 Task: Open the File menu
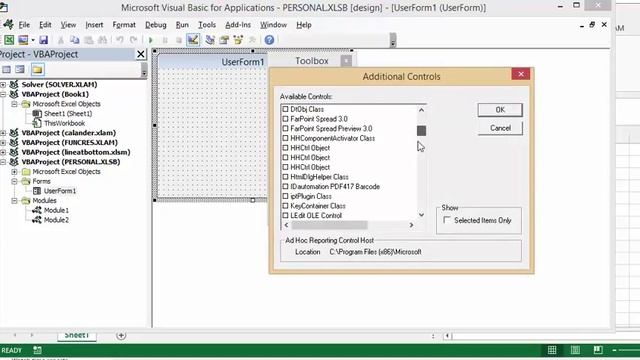(x=24, y=25)
